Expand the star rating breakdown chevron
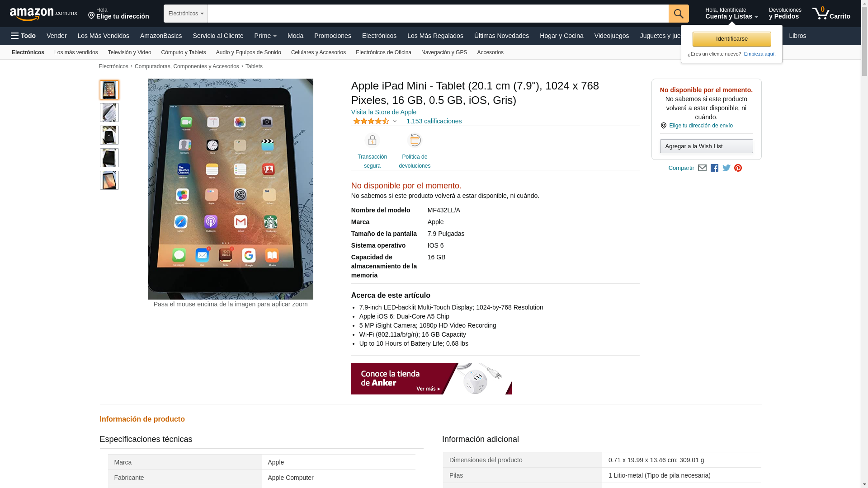Viewport: 868px width, 488px height. (395, 121)
